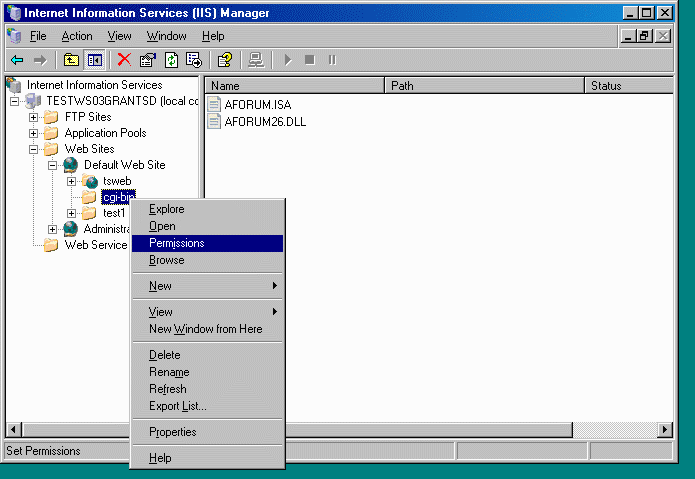Choose Open from the context menu
This screenshot has height=479, width=695.
click(207, 226)
